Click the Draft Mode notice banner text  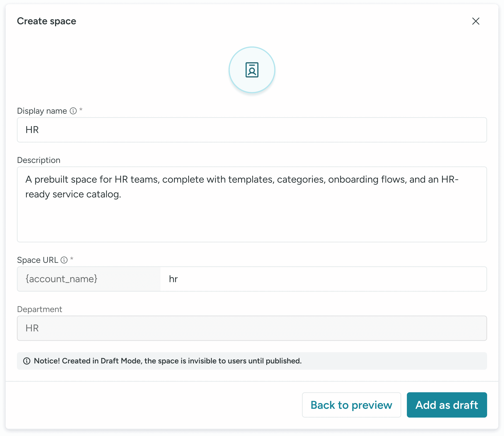[x=168, y=361]
